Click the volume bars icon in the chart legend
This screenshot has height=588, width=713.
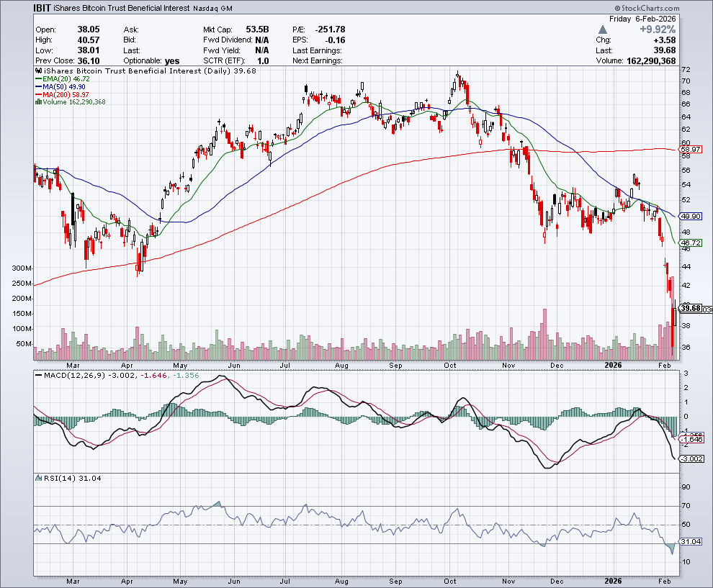pos(39,102)
